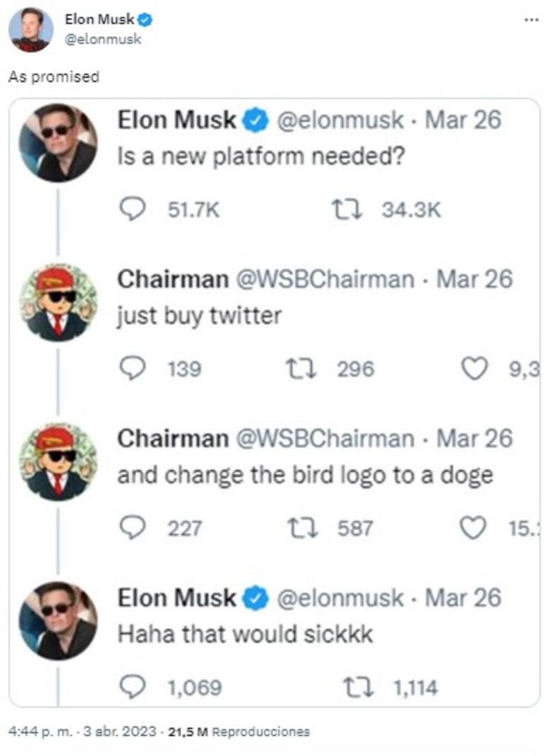The width and height of the screenshot is (555, 756).
Task: Open the first WSBChairman profile avatar
Action: pos(58,303)
